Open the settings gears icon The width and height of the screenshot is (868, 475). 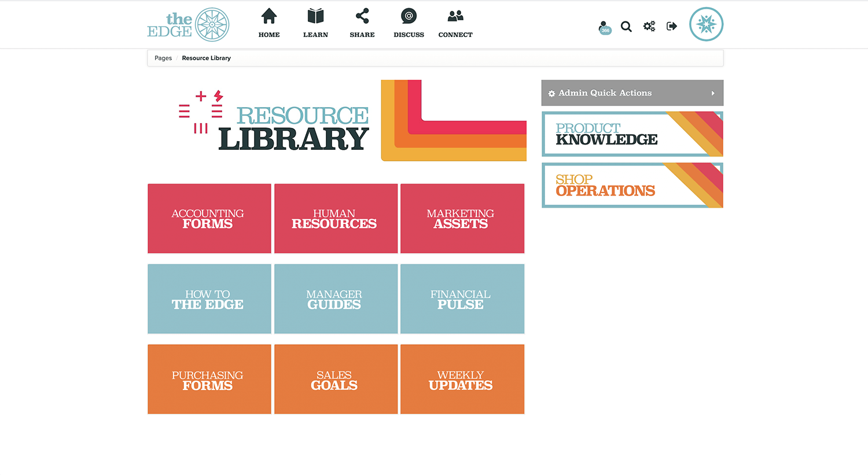pyautogui.click(x=649, y=27)
